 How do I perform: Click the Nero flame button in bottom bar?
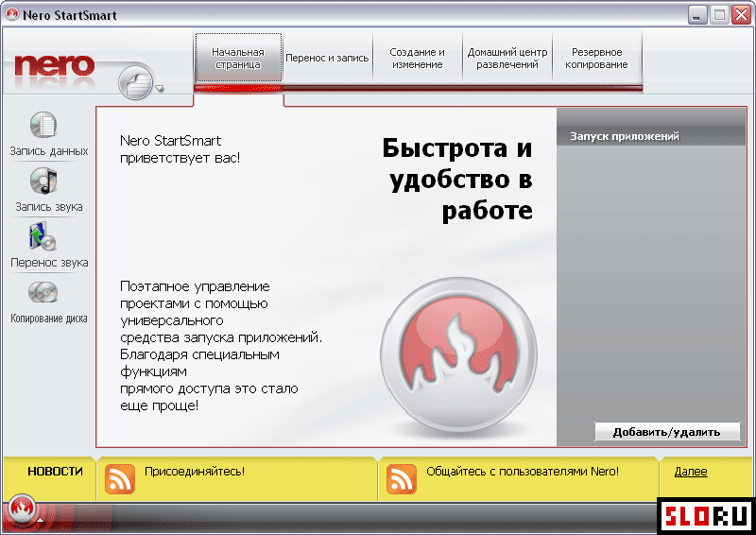22,509
